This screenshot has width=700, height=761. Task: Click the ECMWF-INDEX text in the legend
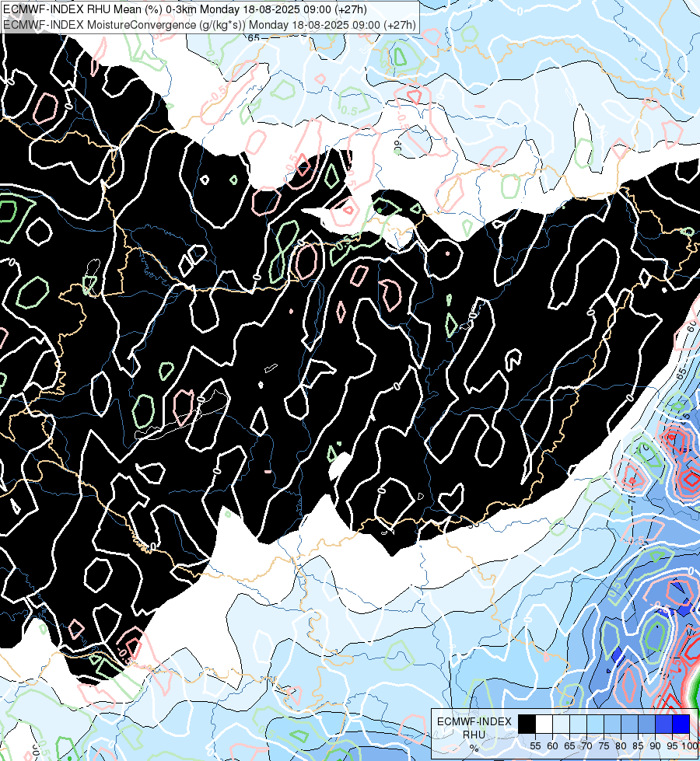(474, 721)
